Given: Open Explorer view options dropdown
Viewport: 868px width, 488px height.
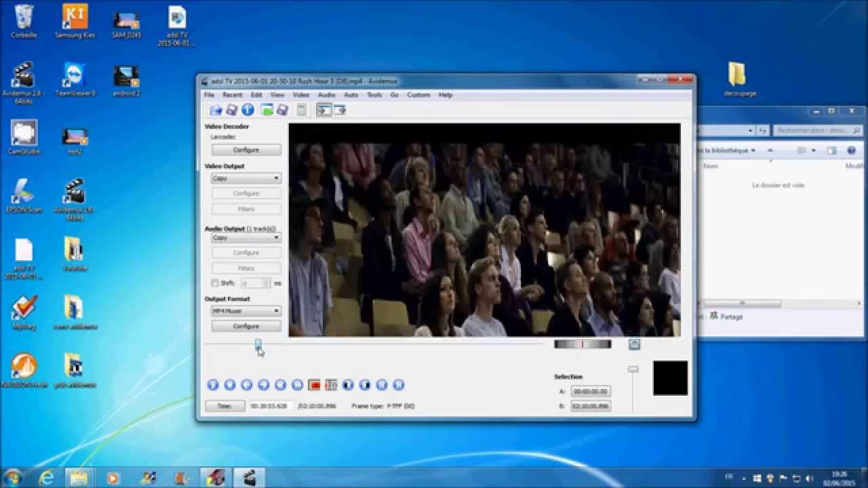Looking at the screenshot, I should [814, 150].
